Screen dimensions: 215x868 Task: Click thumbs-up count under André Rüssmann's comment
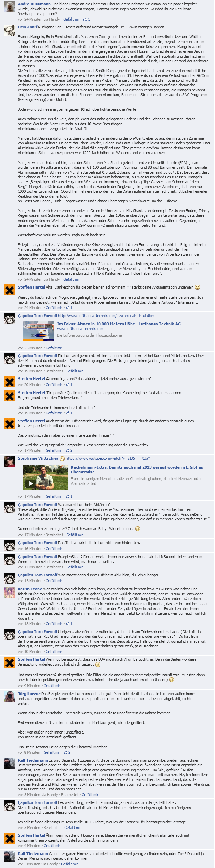(x=87, y=20)
